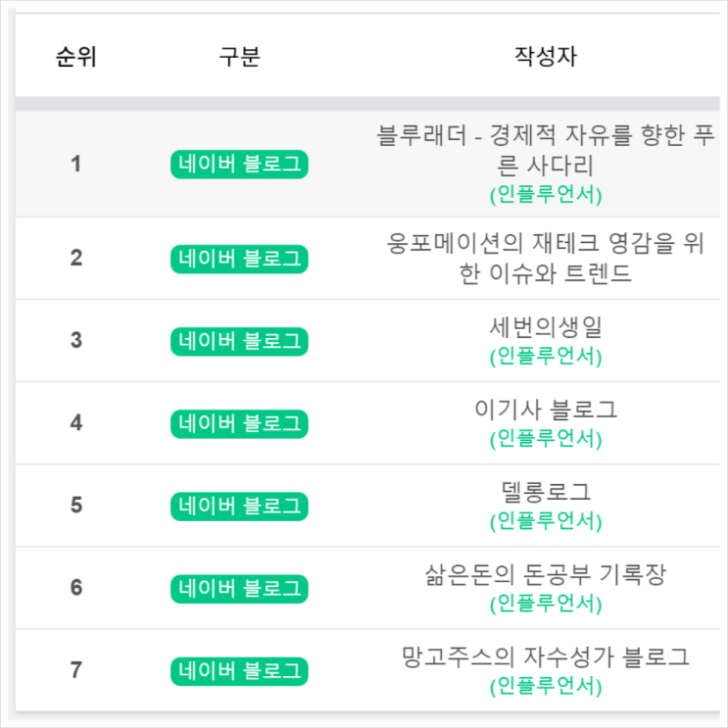Open the 블루래더 blog title link

pyautogui.click(x=545, y=149)
